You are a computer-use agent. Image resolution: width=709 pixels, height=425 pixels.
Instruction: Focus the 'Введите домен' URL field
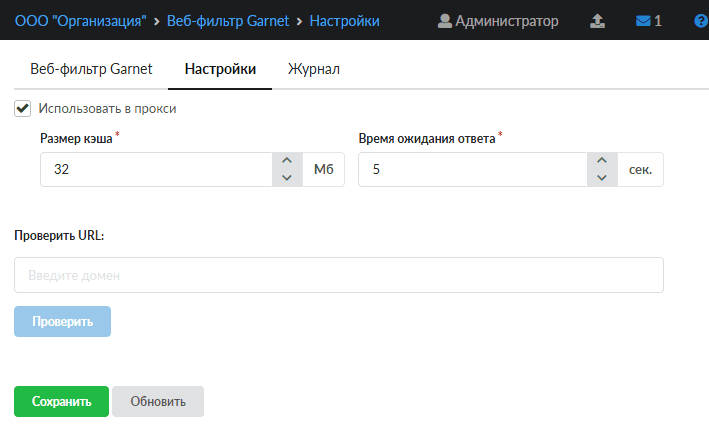(x=339, y=275)
